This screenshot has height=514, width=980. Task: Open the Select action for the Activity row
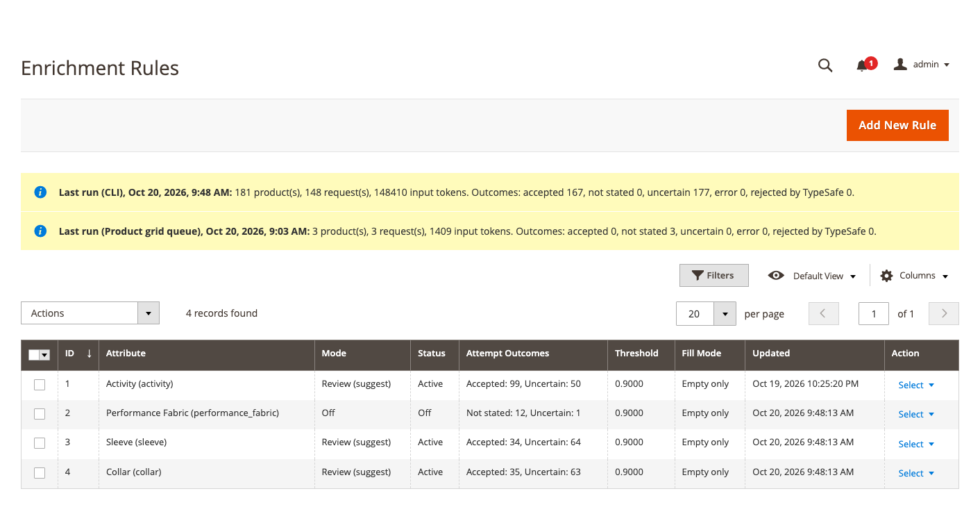[916, 385]
